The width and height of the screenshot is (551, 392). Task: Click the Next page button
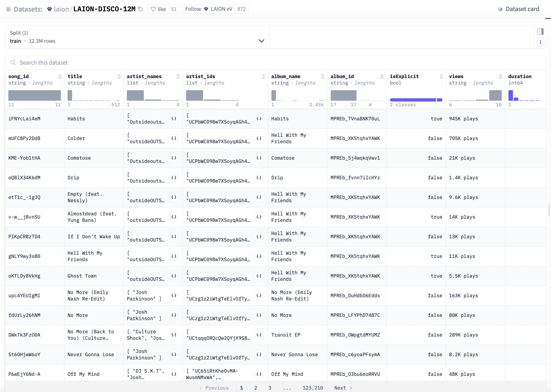coord(343,388)
